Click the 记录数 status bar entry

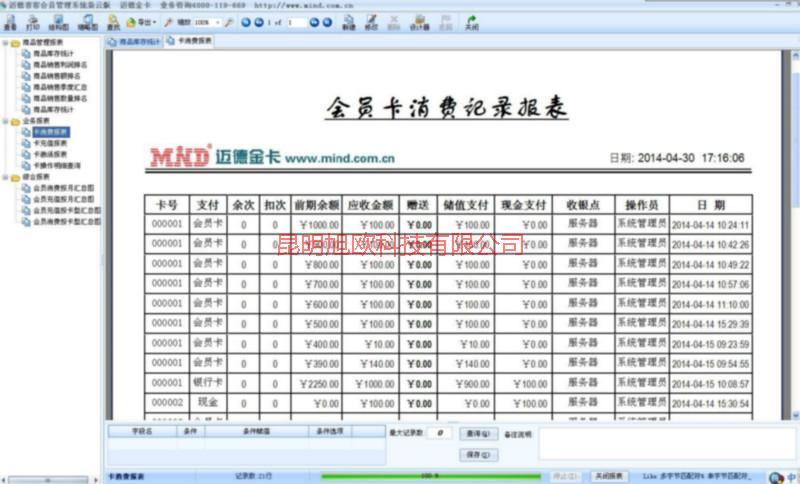[x=253, y=476]
